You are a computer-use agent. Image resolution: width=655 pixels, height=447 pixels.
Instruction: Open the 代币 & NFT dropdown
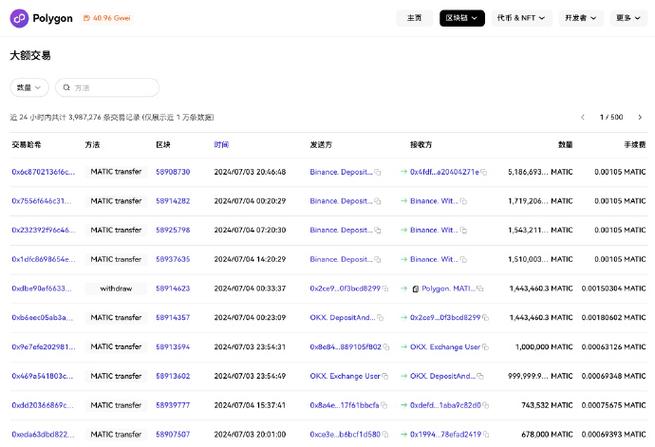[x=521, y=18]
